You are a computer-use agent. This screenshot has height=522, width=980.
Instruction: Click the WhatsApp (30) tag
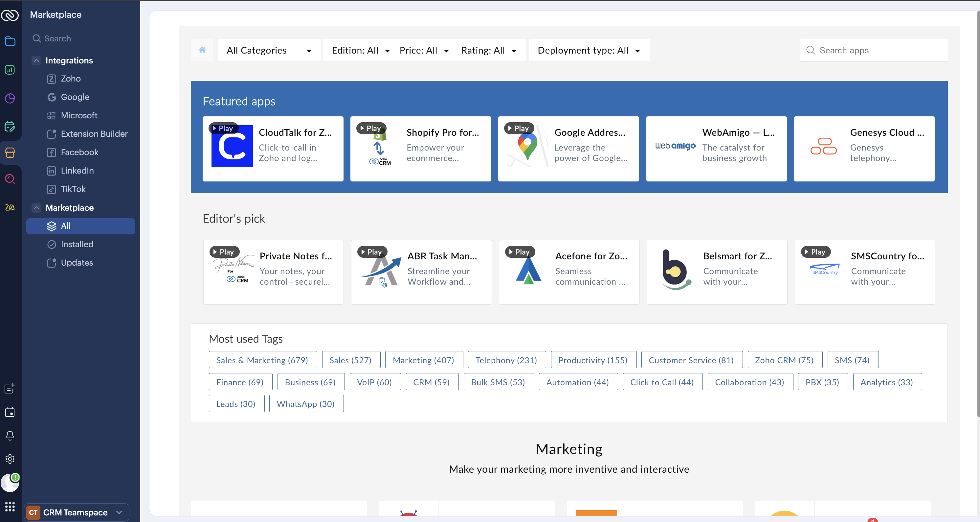coord(305,404)
